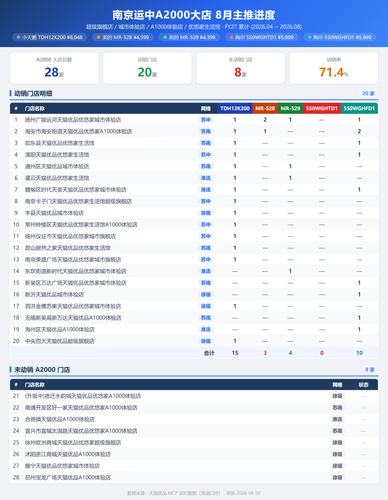Click the TDH12K200 value 1 in row 17
The height and width of the screenshot is (500, 388).
[x=235, y=306]
